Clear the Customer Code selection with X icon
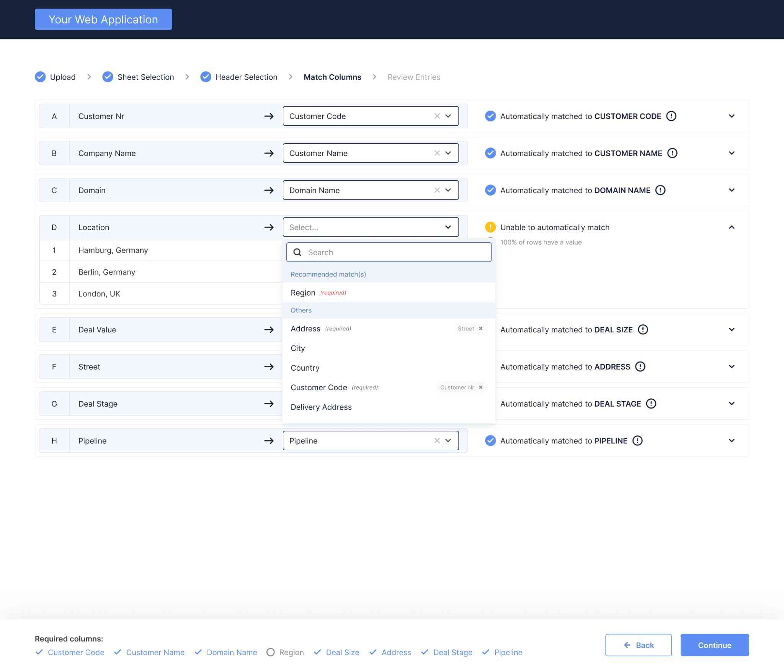784x672 pixels. tap(437, 116)
